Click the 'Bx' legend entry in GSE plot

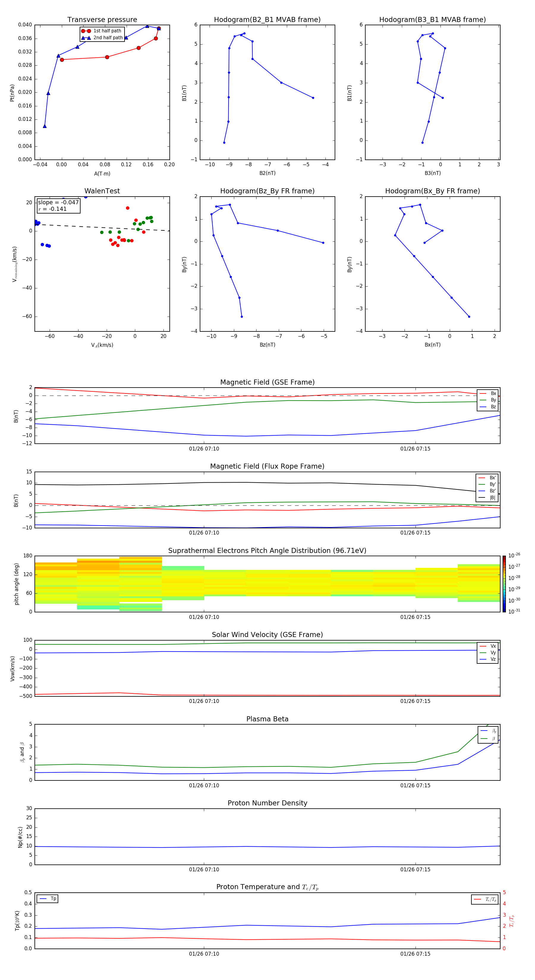(x=488, y=393)
